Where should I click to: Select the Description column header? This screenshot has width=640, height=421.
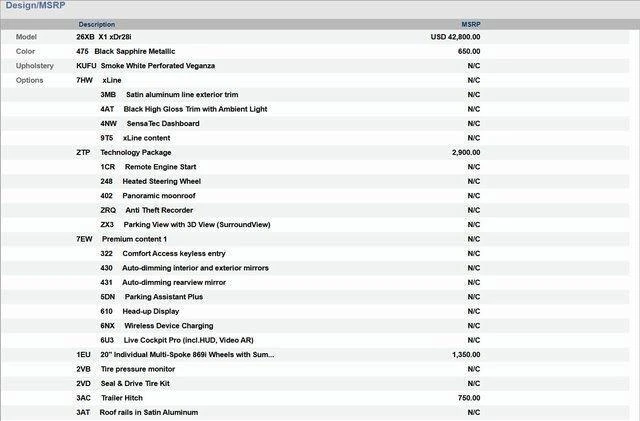coord(97,23)
